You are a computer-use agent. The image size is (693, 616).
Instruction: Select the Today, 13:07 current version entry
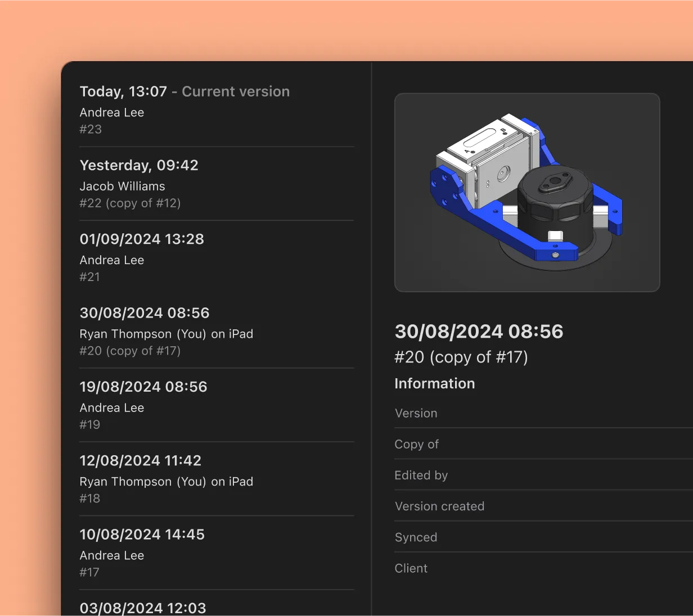[217, 110]
